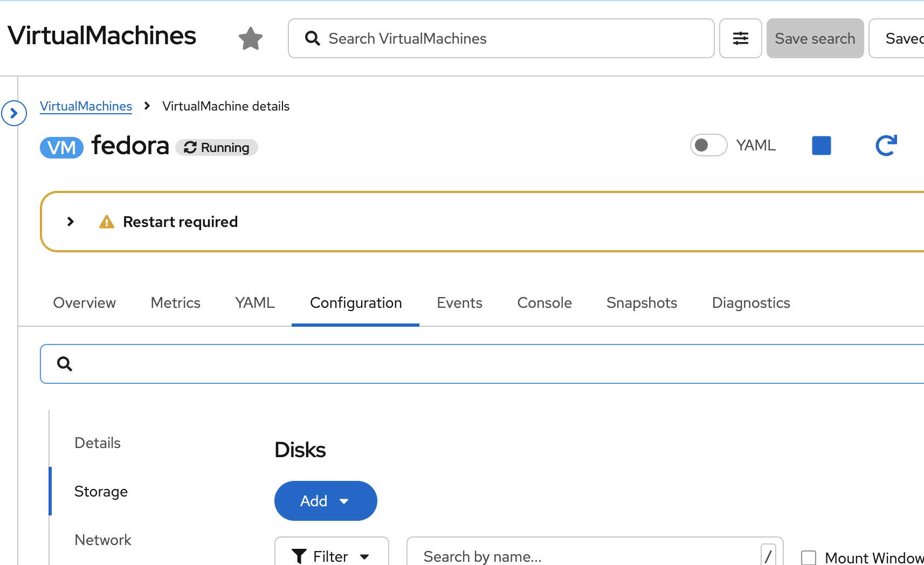The image size is (924, 565).
Task: Expand the side navigation panel arrow
Action: (x=14, y=113)
